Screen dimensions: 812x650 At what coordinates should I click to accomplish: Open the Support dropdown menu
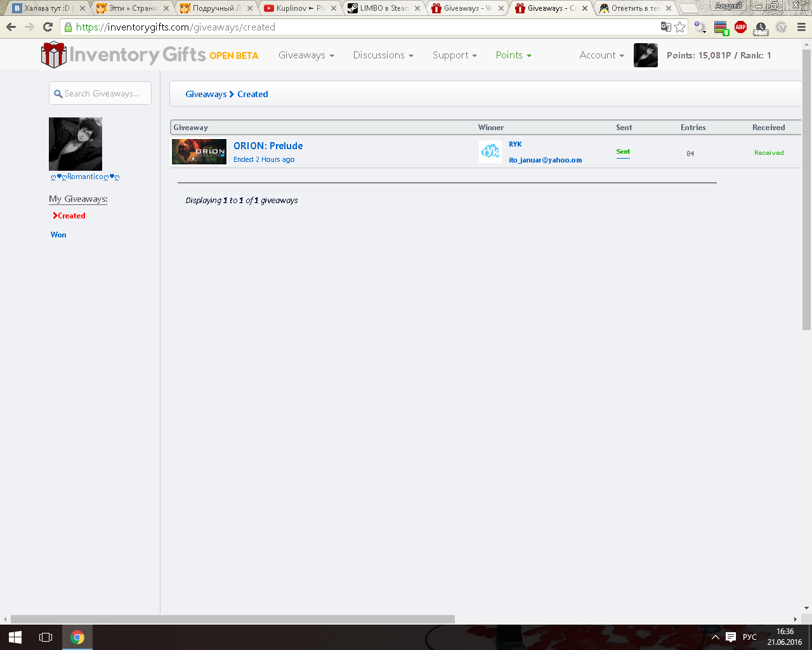click(455, 55)
